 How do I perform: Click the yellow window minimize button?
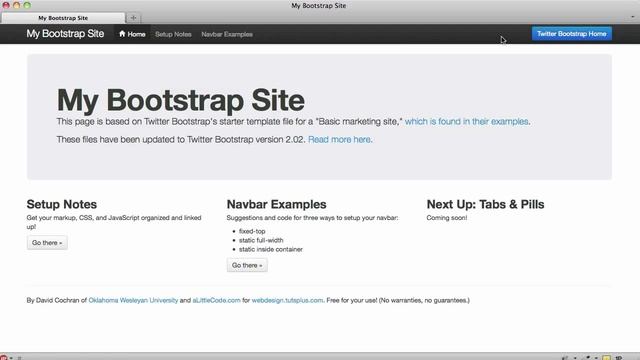pos(16,5)
